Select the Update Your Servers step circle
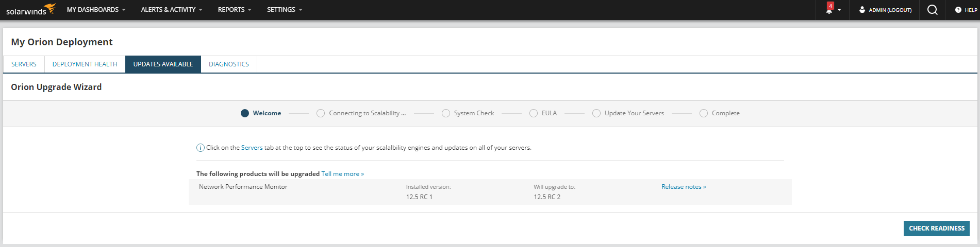 tap(596, 113)
